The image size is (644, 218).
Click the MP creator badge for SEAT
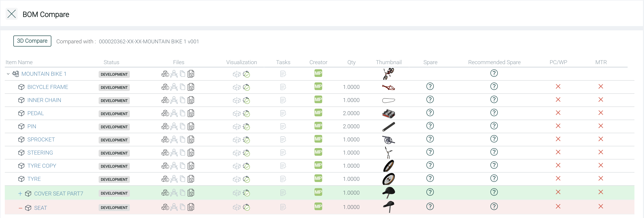coord(318,207)
